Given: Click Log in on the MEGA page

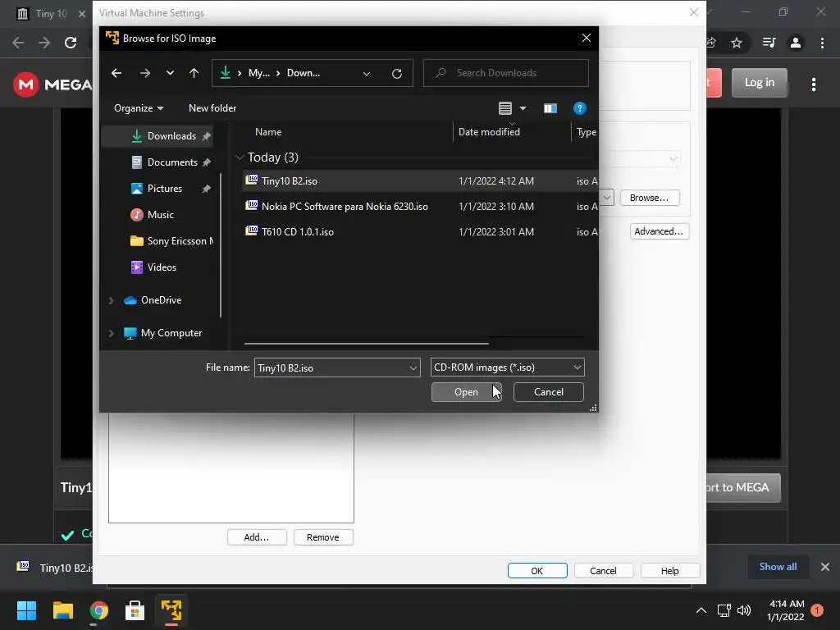Looking at the screenshot, I should (759, 83).
